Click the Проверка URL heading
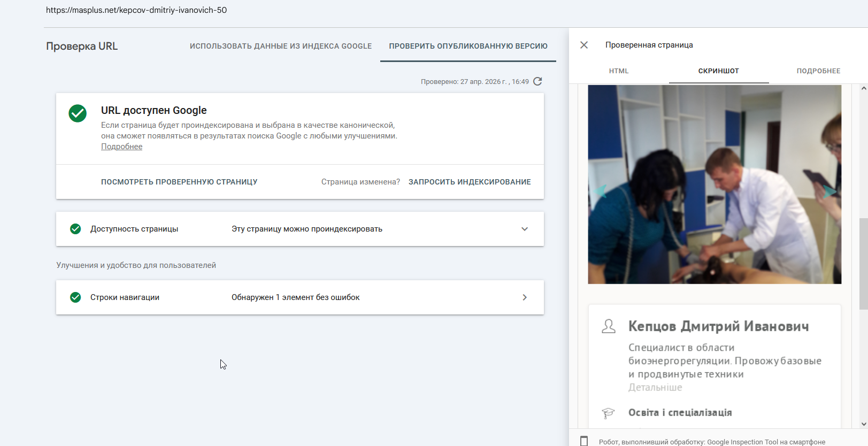Viewport: 868px width, 446px height. pos(82,46)
